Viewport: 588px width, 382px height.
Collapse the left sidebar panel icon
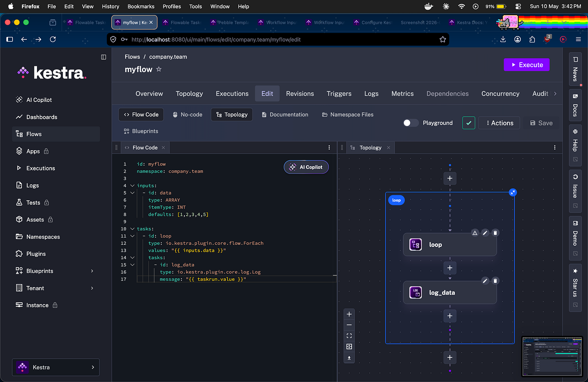103,57
